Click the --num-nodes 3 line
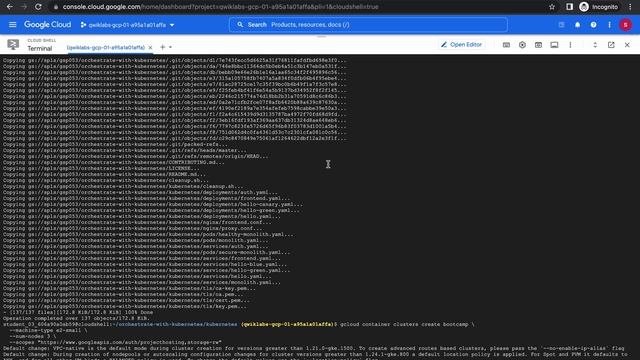The height and width of the screenshot is (360, 640). [33, 336]
